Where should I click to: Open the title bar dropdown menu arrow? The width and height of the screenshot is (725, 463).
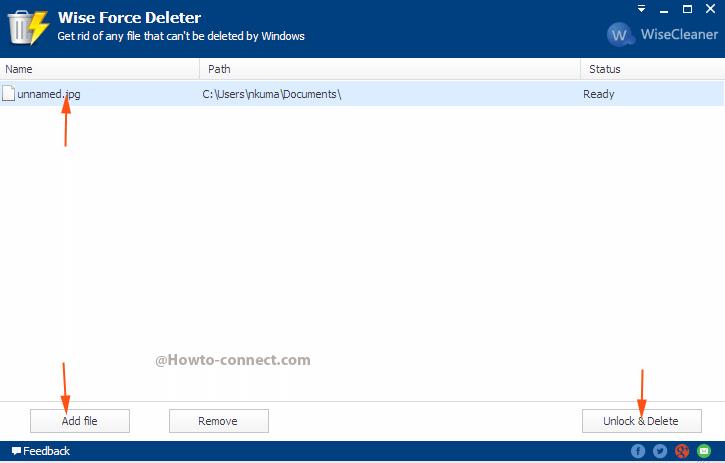(x=641, y=9)
